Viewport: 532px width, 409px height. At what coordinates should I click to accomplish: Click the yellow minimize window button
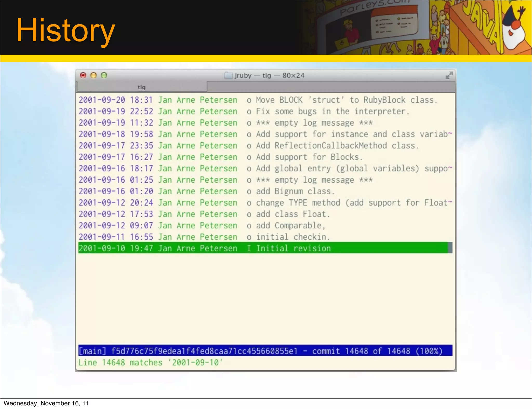[x=94, y=75]
